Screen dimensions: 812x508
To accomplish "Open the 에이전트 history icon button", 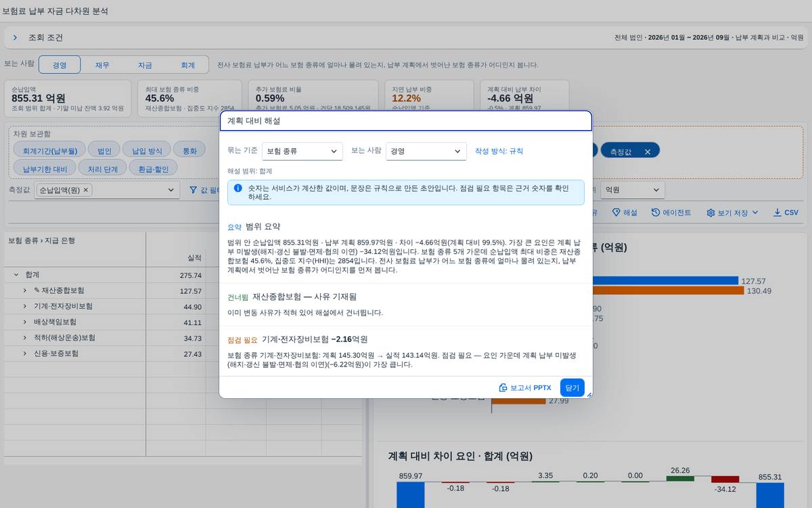I will coord(656,213).
